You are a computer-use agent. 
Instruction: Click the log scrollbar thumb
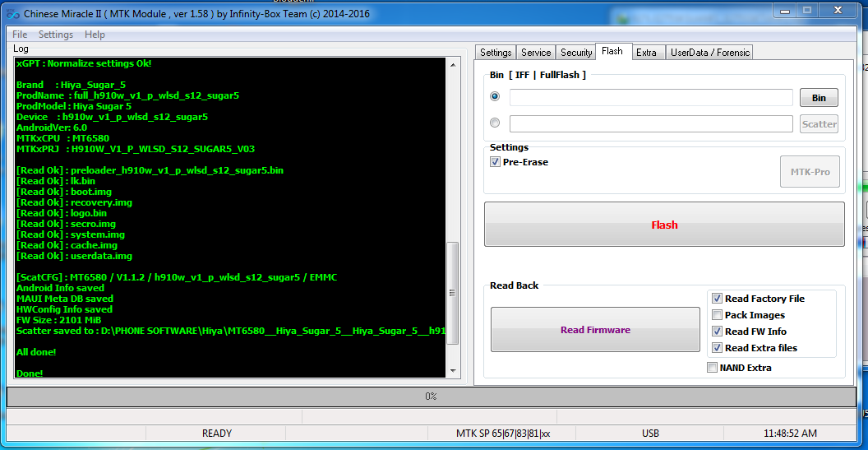pos(453,293)
